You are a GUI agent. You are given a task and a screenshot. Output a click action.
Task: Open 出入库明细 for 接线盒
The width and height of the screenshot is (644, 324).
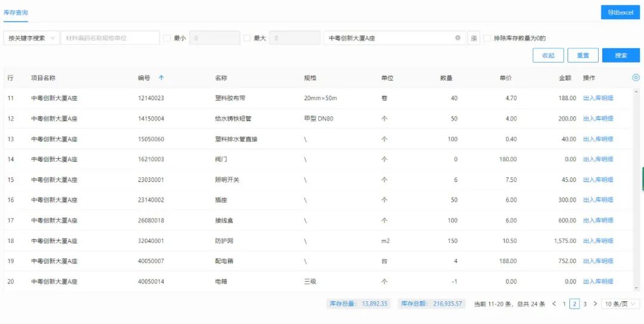coord(598,220)
